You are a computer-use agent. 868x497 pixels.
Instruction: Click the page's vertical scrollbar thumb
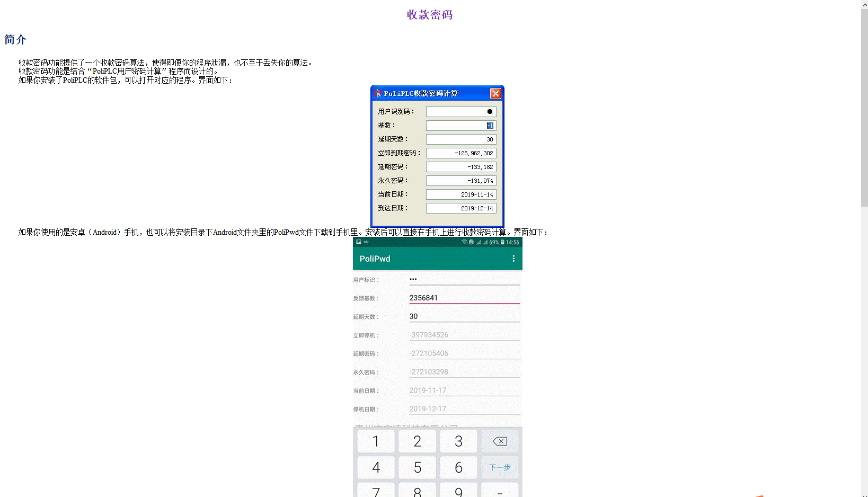tap(864, 106)
